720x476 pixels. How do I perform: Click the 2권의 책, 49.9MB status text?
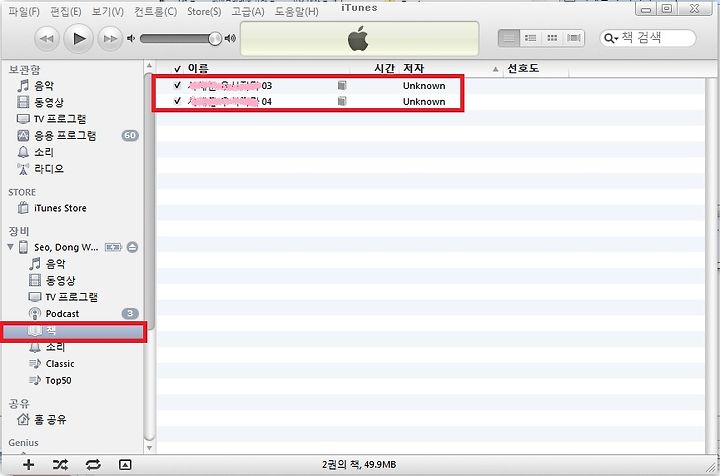(x=359, y=465)
